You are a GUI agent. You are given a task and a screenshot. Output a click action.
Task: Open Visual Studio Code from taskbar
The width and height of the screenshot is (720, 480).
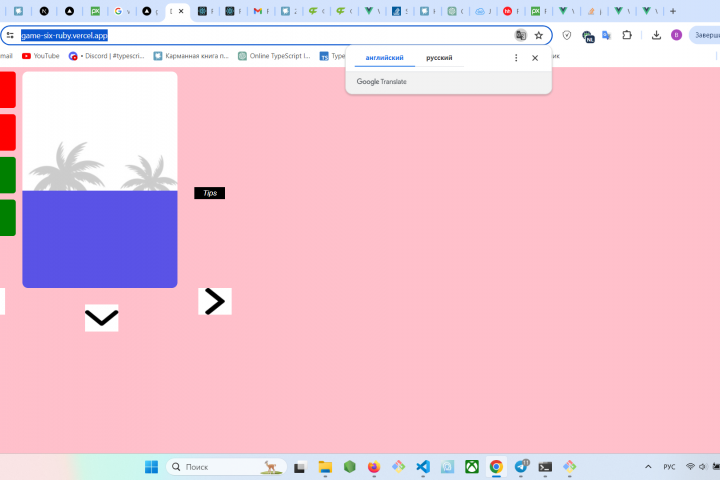(x=423, y=467)
